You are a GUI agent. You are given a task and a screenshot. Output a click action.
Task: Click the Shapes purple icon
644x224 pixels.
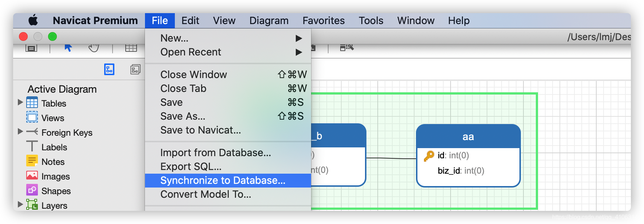[32, 190]
